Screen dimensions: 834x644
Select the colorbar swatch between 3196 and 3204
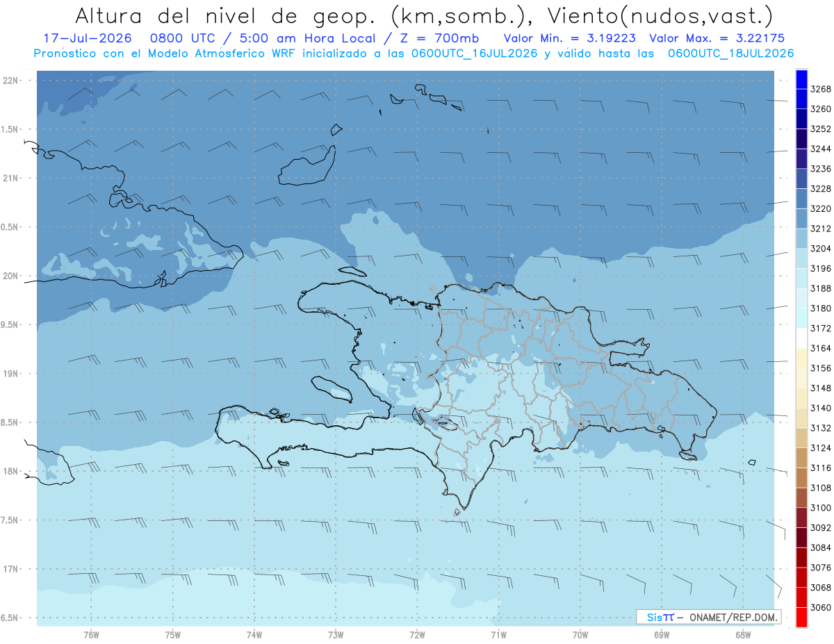pyautogui.click(x=801, y=258)
